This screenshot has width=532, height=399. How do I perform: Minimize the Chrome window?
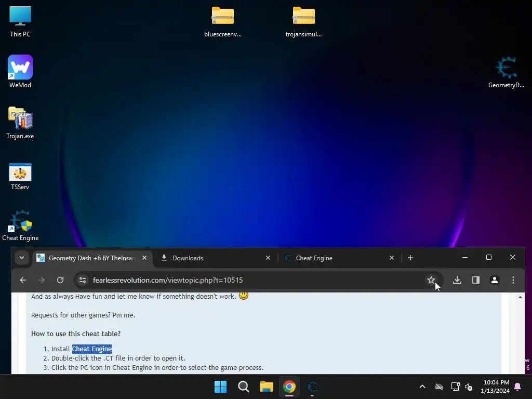[x=465, y=258]
